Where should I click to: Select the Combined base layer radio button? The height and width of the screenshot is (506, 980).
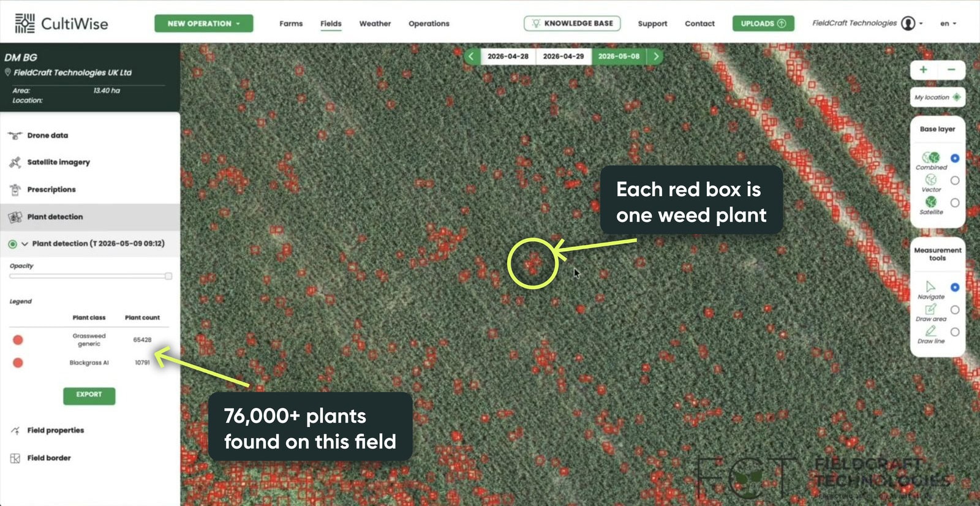[955, 158]
